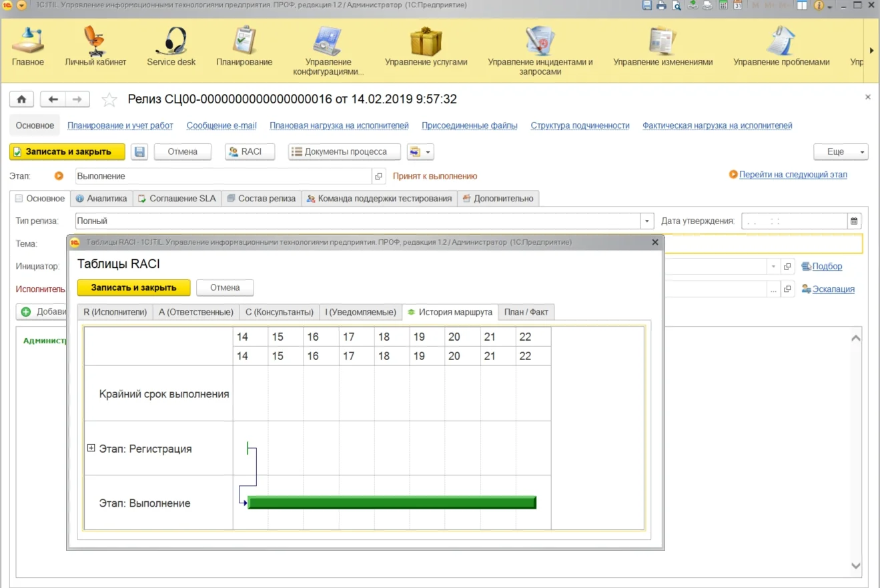This screenshot has height=588, width=880.
Task: Open Управление услугами section
Action: pyautogui.click(x=426, y=47)
